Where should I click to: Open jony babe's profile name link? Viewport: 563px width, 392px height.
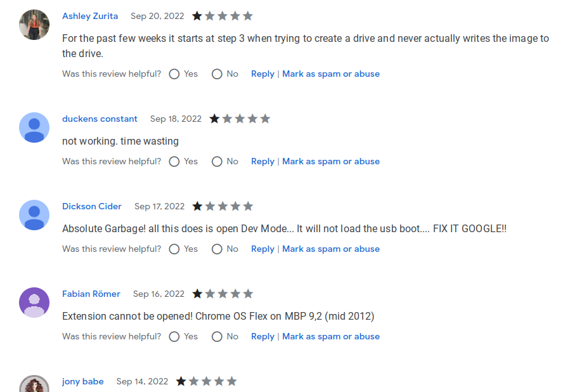[83, 381]
